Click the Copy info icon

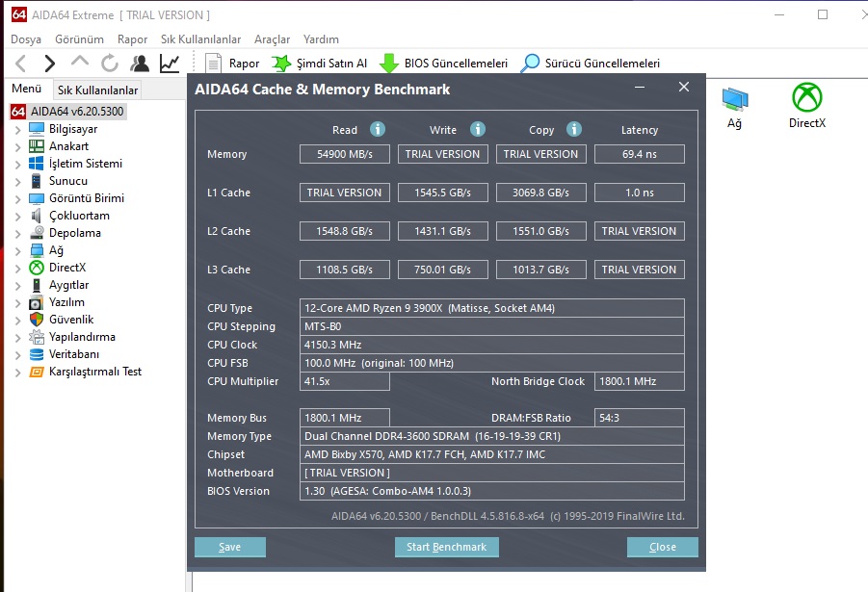pos(574,129)
